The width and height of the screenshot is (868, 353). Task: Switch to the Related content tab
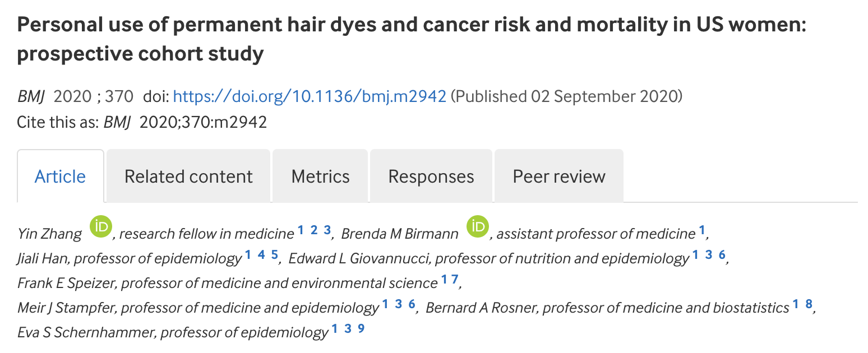188,176
